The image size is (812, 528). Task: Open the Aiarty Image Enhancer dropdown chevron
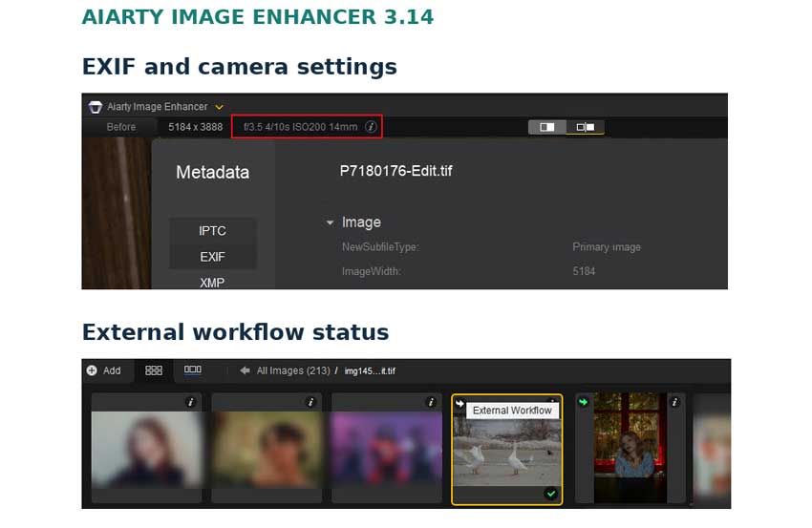pos(219,107)
